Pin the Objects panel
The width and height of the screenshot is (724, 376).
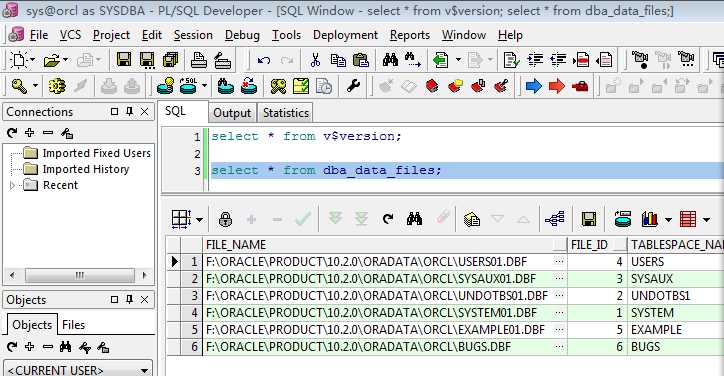click(130, 299)
